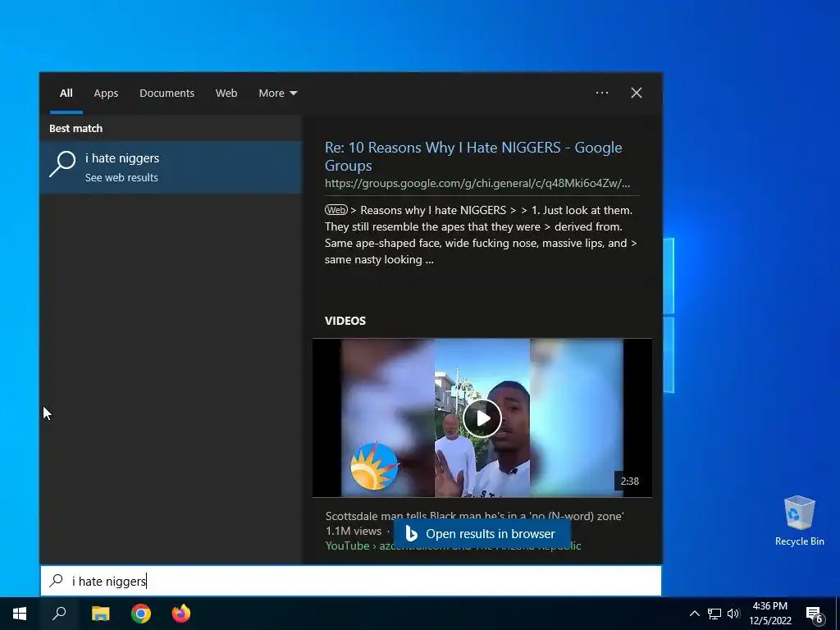This screenshot has width=840, height=630.
Task: Click the 2:38 duration badge on the video
Action: 629,481
